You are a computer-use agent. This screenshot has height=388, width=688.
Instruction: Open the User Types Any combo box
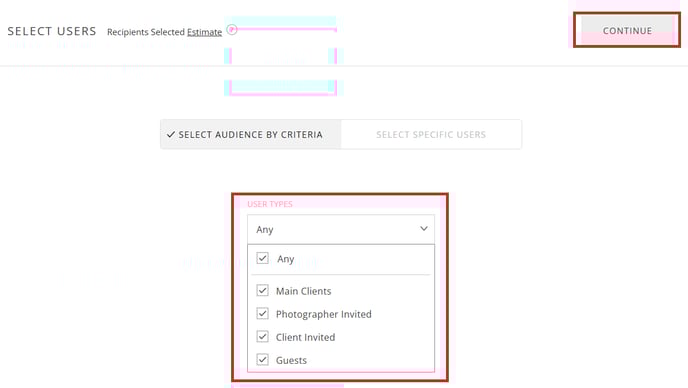[x=341, y=229]
